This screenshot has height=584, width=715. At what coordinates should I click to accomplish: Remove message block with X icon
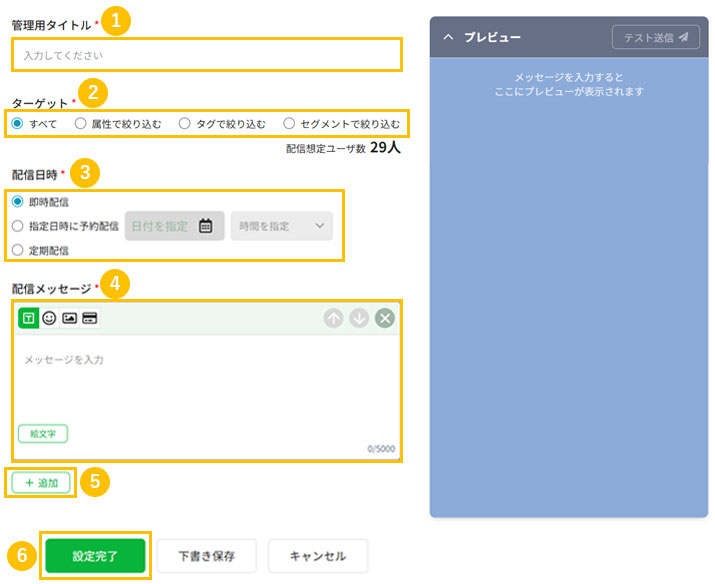click(385, 318)
